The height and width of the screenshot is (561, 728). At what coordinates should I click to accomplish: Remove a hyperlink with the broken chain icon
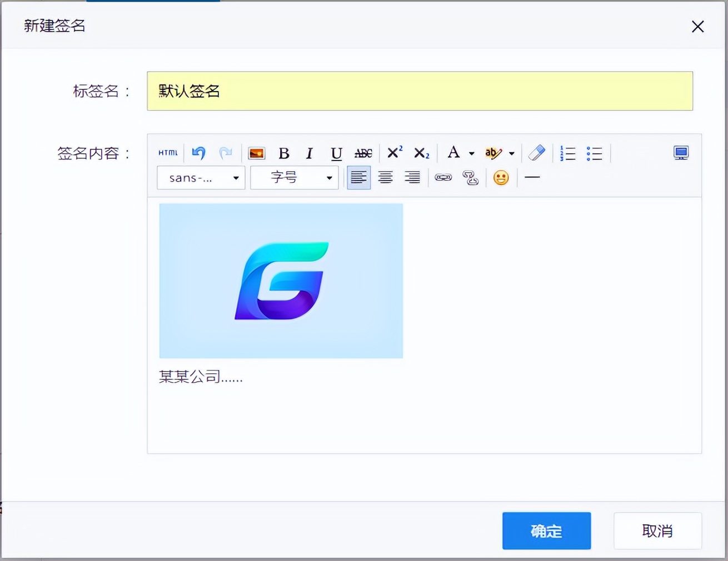(x=470, y=178)
